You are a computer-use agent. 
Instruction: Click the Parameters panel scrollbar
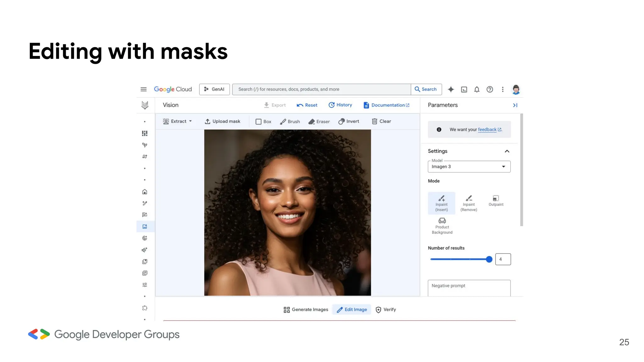point(522,170)
